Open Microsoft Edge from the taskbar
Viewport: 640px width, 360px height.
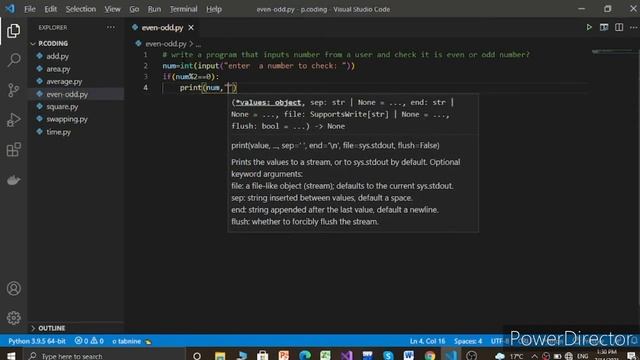(304, 356)
